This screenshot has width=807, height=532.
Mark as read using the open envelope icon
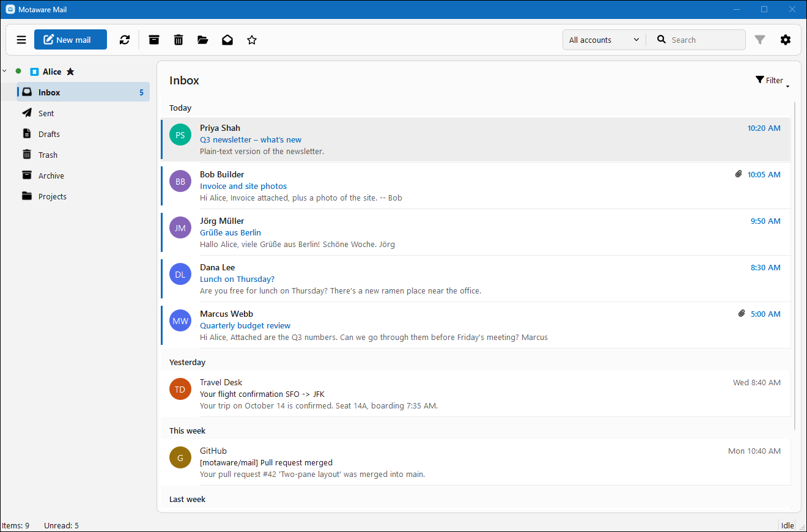click(x=227, y=40)
